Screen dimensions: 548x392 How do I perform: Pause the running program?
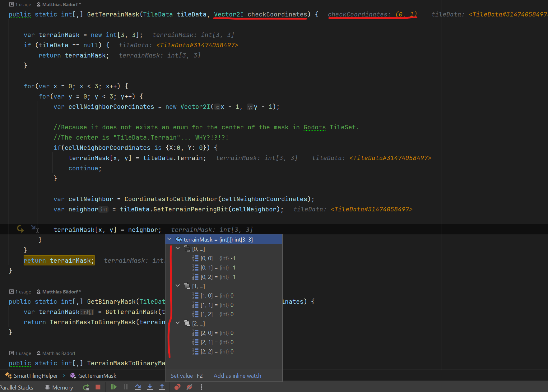coord(126,387)
